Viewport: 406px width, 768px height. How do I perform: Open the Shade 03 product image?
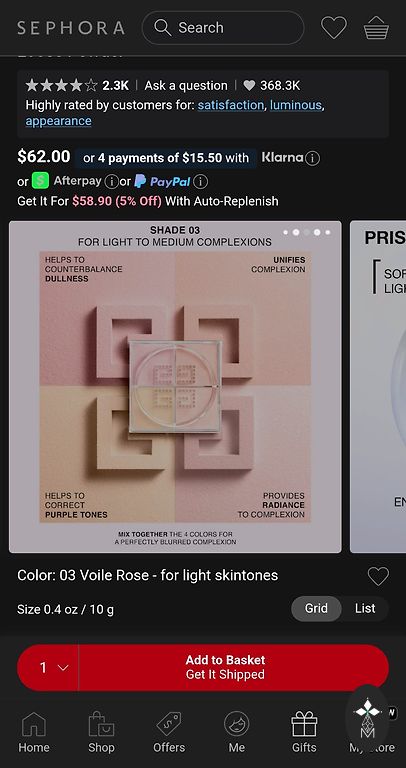point(175,387)
